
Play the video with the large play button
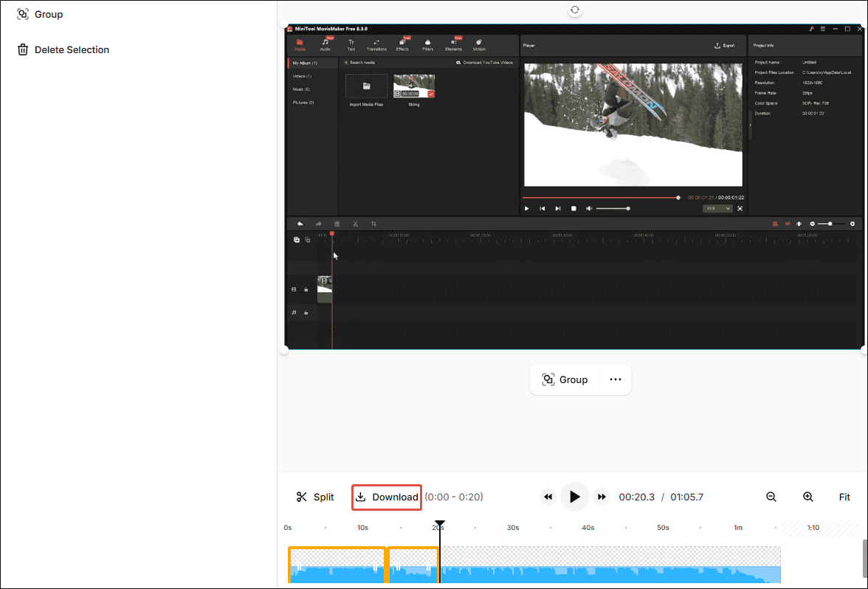tap(574, 497)
